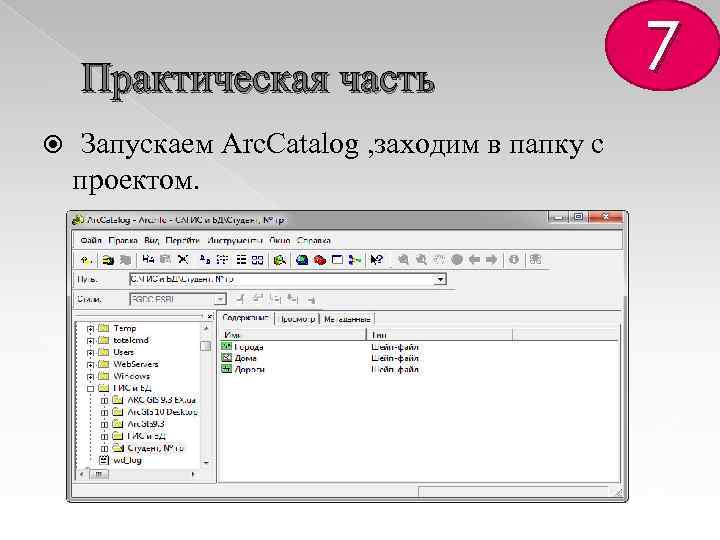Click the Connect to Folder icon
The height and width of the screenshot is (540, 720).
click(x=108, y=260)
